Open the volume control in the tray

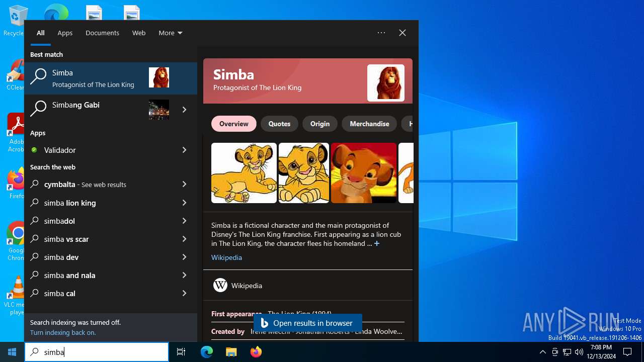[579, 352]
